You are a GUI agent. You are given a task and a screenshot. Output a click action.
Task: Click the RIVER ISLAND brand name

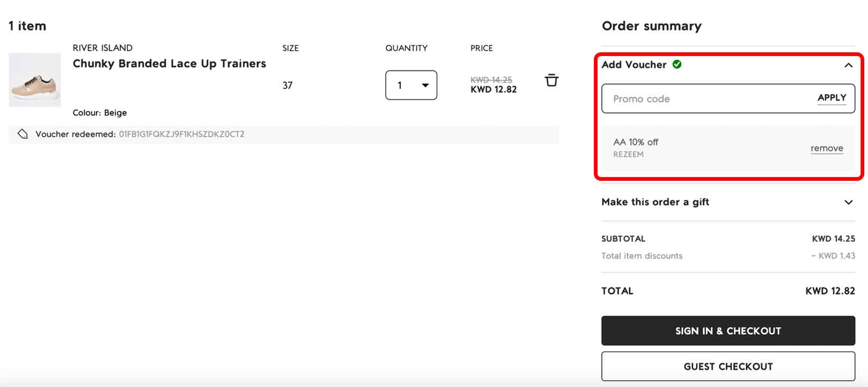[x=102, y=48]
